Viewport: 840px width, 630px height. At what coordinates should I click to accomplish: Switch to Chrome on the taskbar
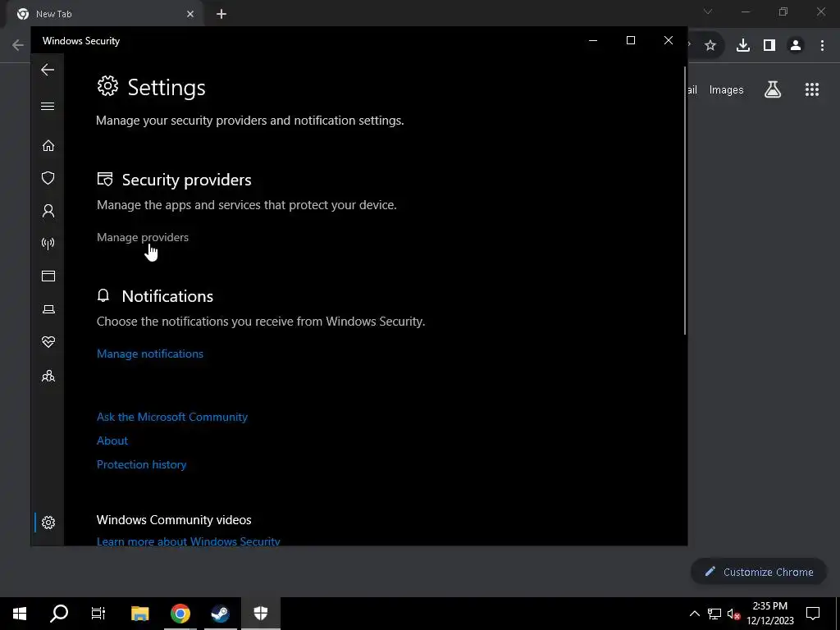(x=180, y=614)
